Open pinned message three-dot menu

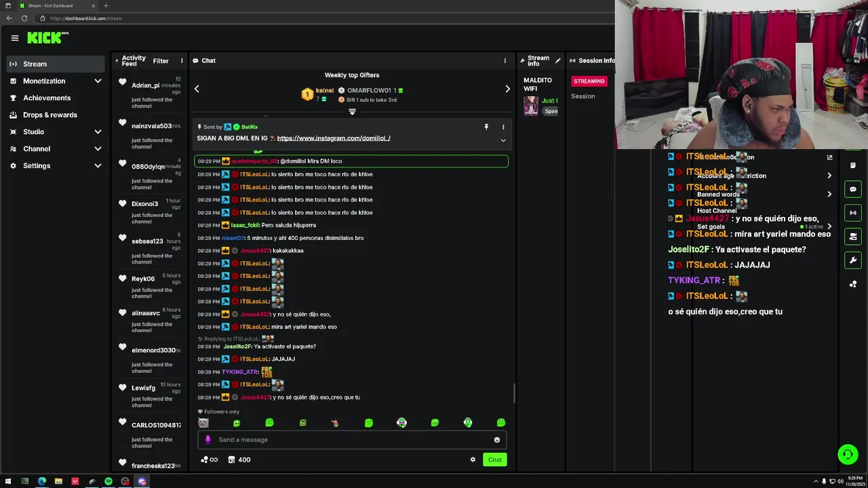tap(503, 127)
